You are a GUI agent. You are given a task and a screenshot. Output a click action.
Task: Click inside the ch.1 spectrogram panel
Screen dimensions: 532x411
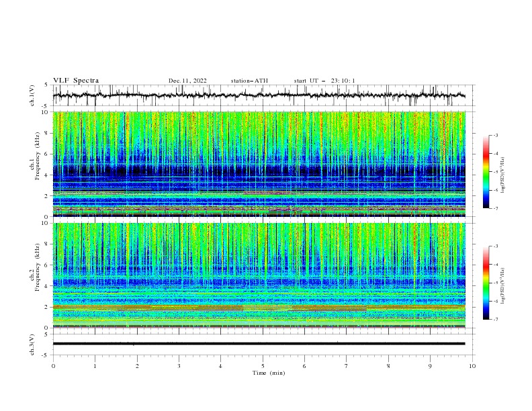coord(259,164)
